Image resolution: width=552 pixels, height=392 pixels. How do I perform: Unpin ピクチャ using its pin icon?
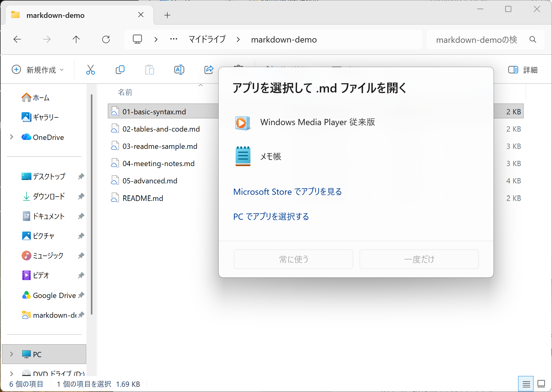[x=81, y=236]
